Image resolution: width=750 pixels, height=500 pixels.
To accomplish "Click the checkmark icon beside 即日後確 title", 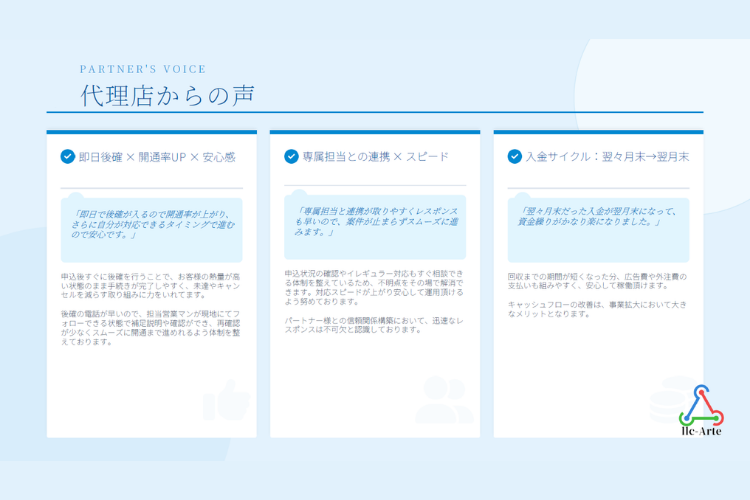I will click(67, 156).
